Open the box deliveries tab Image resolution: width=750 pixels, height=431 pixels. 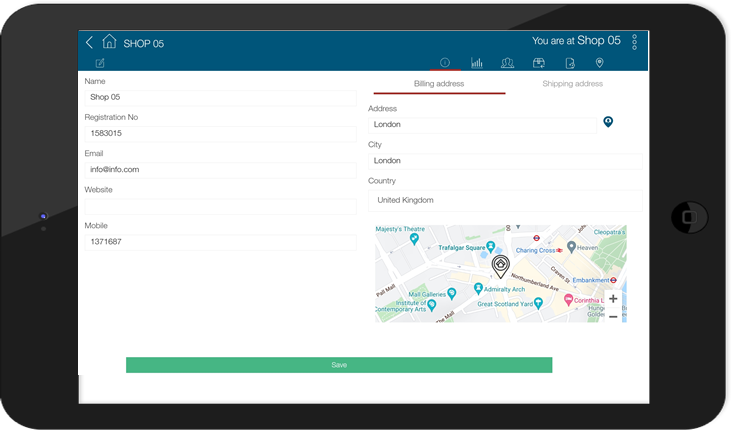(539, 63)
